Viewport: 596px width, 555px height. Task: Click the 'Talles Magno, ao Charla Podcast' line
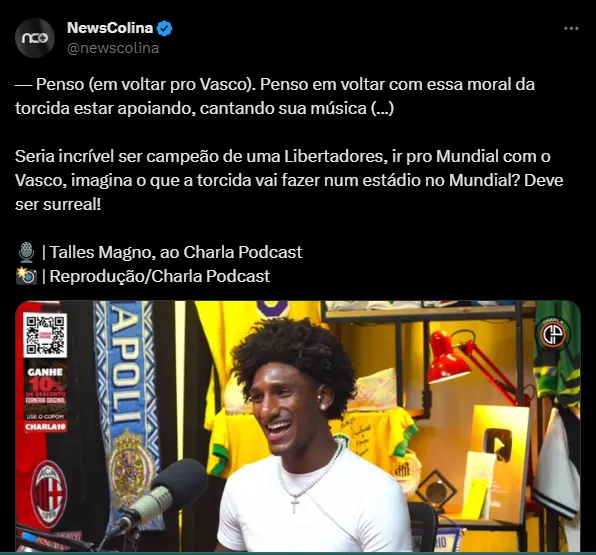pos(176,252)
